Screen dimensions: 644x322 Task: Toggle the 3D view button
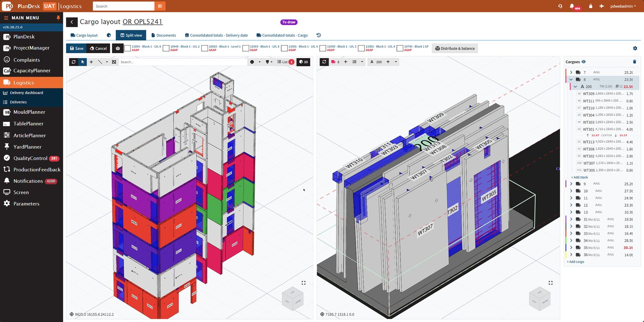(x=303, y=62)
